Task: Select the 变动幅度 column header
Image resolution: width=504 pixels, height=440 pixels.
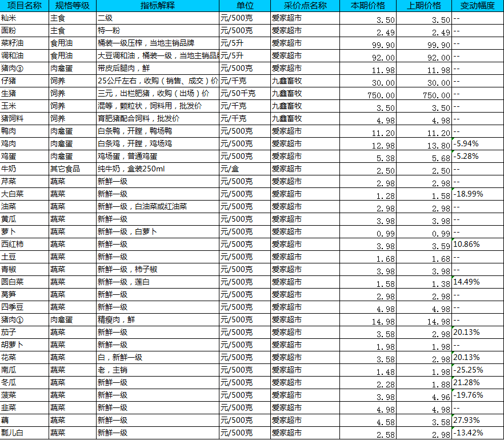Action: pyautogui.click(x=477, y=6)
